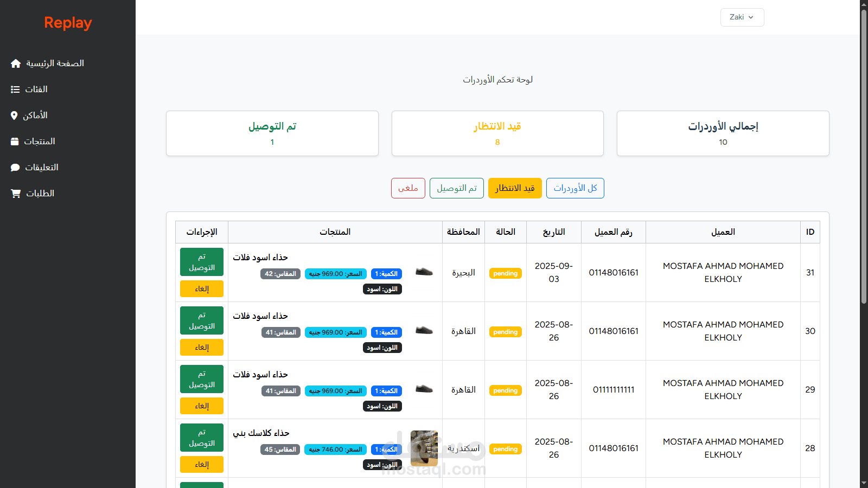
Task: Mark order 29 as تم التوصيل
Action: tap(202, 379)
